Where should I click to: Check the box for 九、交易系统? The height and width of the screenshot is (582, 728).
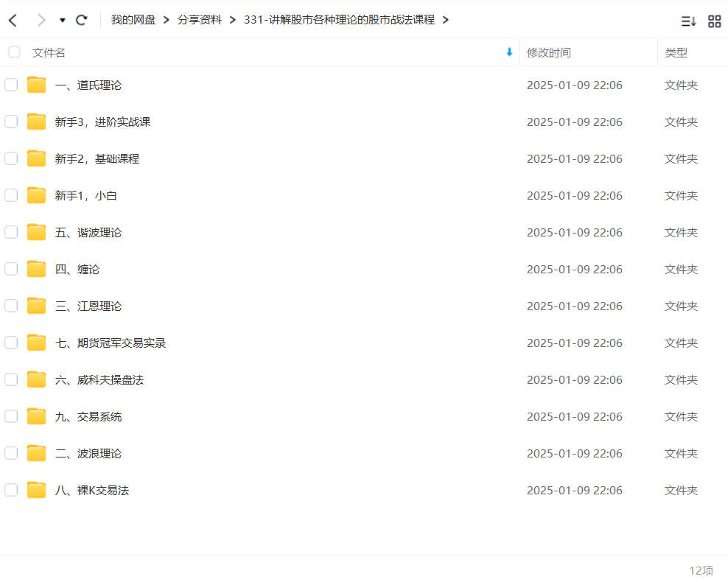11,416
